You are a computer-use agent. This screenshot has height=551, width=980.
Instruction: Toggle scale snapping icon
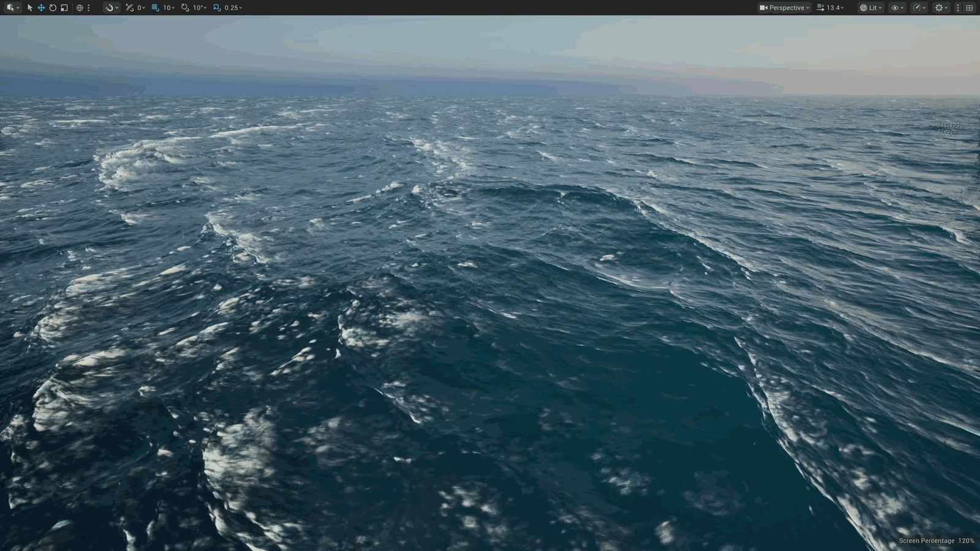click(217, 8)
